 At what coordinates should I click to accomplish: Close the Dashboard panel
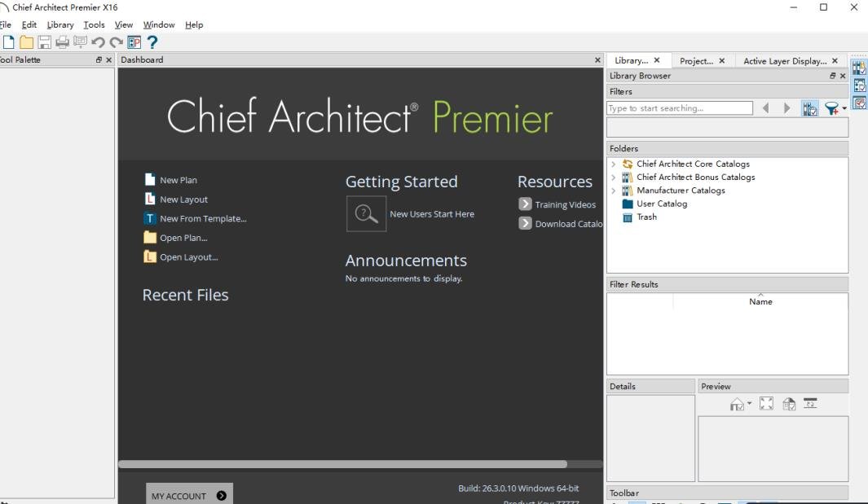(x=597, y=59)
